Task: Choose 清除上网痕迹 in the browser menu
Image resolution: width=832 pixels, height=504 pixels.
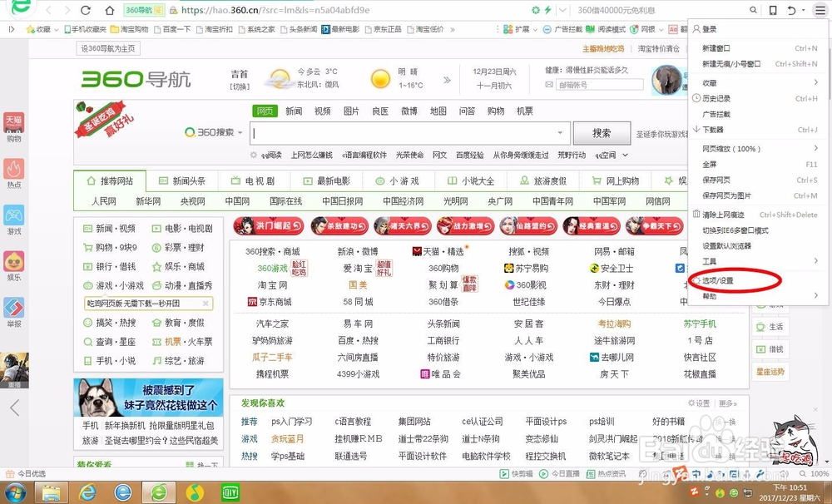Action: [x=723, y=215]
